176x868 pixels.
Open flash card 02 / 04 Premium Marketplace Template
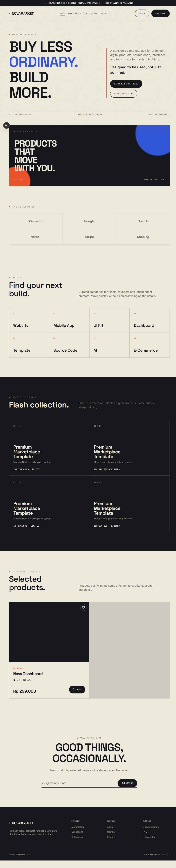pyautogui.click(x=130, y=447)
